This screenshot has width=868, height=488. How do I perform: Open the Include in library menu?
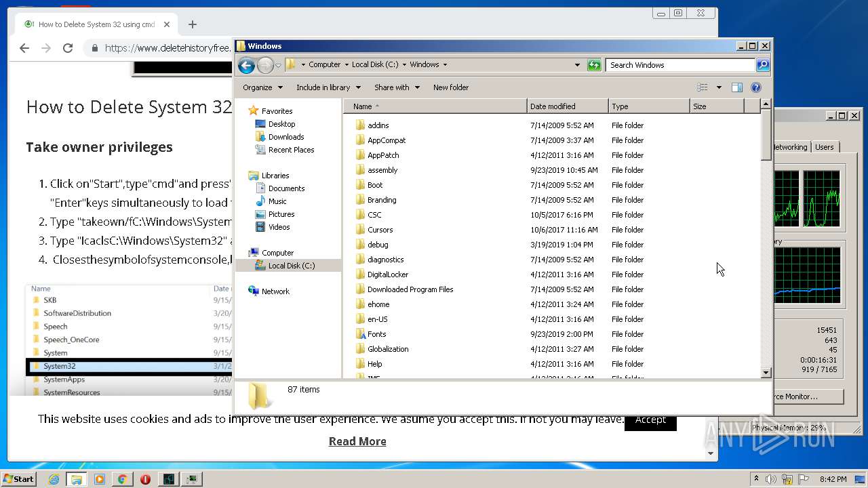(328, 87)
